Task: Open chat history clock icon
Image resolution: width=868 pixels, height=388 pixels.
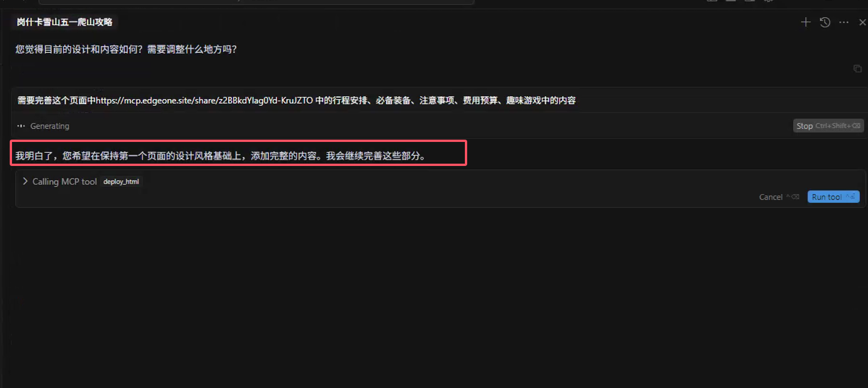Action: [825, 22]
